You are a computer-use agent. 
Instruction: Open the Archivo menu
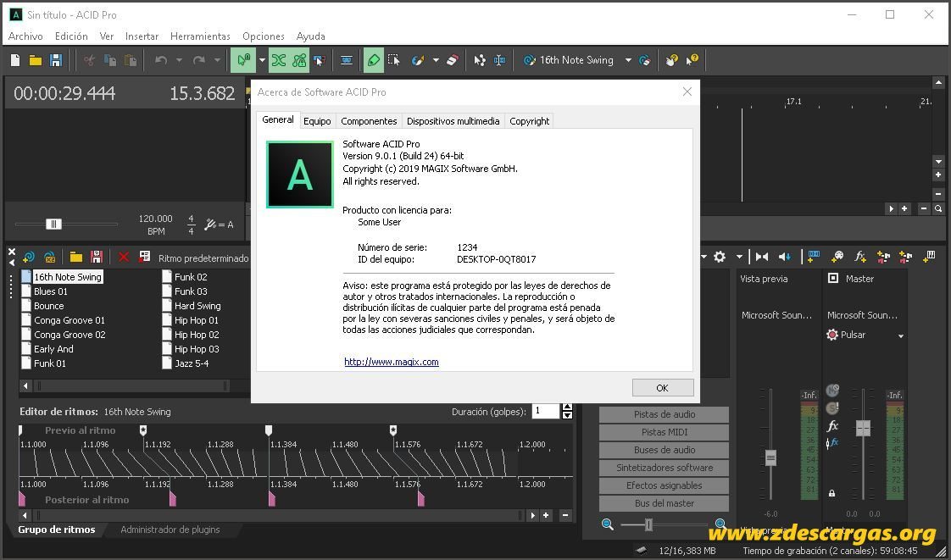point(25,36)
